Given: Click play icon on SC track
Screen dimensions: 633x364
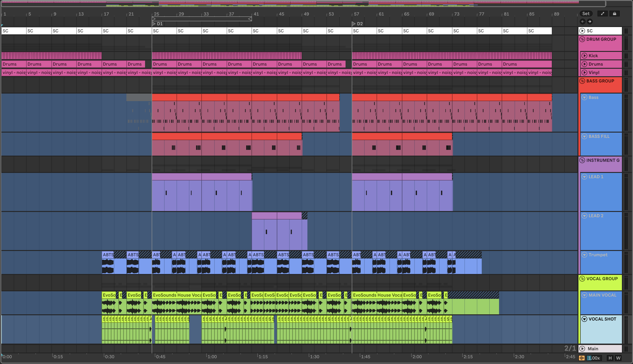Looking at the screenshot, I should click(x=582, y=31).
